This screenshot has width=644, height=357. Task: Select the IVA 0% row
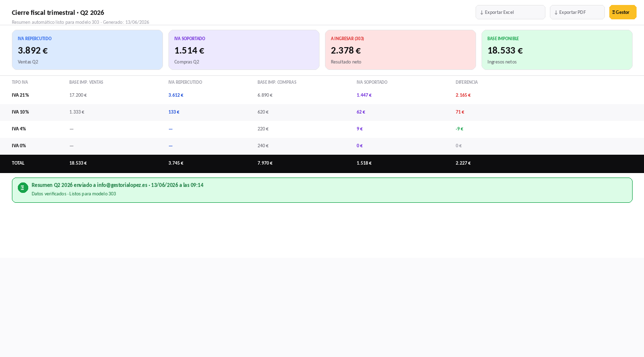pos(322,146)
